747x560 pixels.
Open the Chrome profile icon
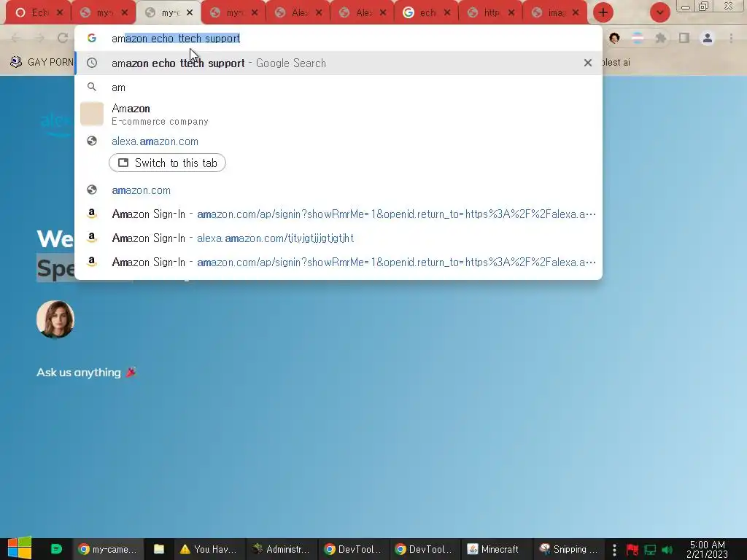pyautogui.click(x=708, y=38)
